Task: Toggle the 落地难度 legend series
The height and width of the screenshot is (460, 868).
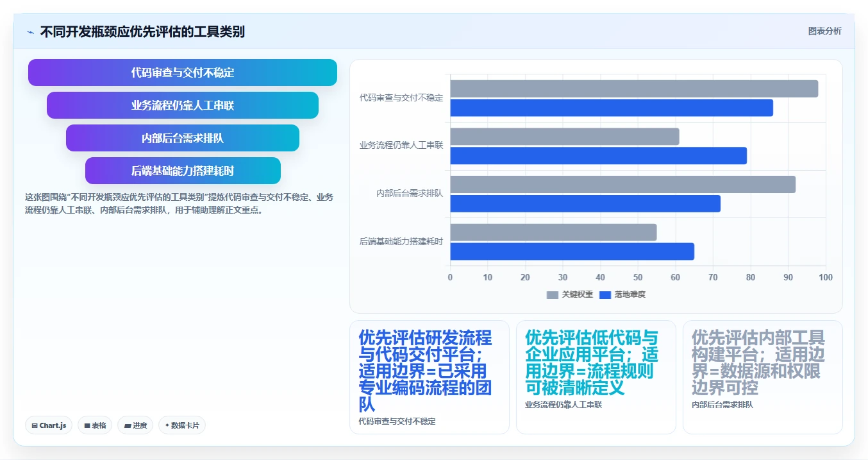Action: (x=622, y=294)
